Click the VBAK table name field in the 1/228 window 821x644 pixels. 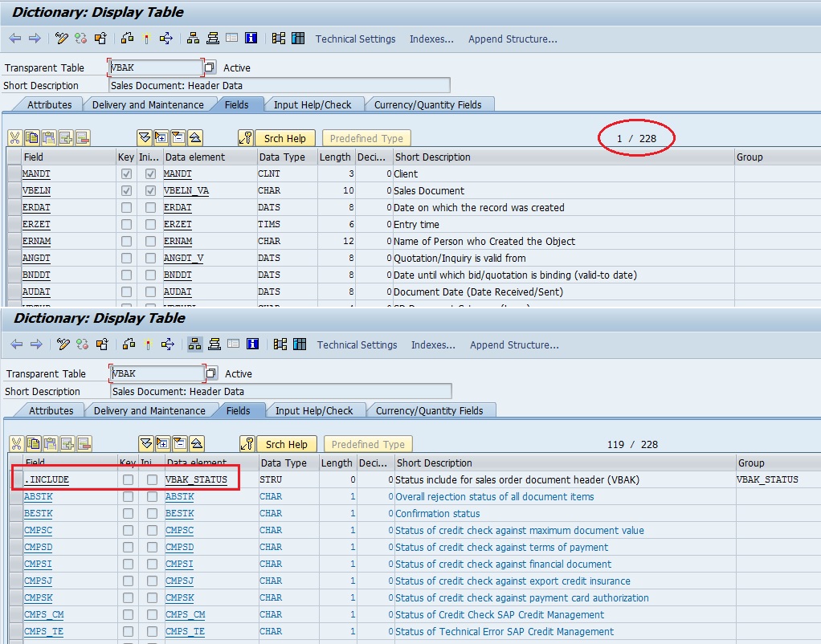pos(156,67)
